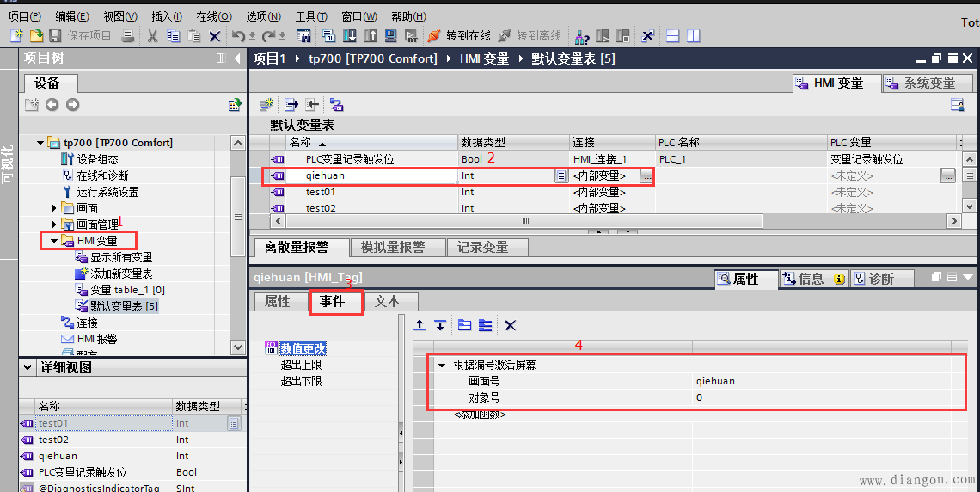Open 运行系统设置 in project tree
The image size is (980, 492).
[107, 192]
